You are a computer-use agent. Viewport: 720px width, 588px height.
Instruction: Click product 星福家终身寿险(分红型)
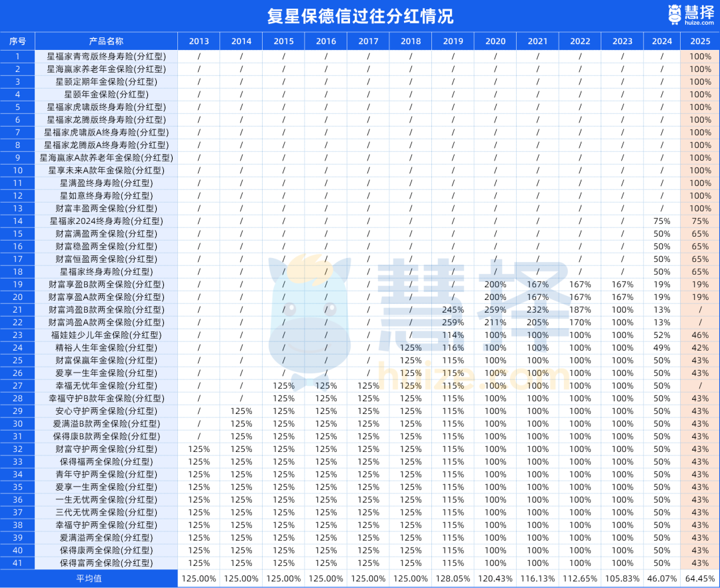[106, 272]
